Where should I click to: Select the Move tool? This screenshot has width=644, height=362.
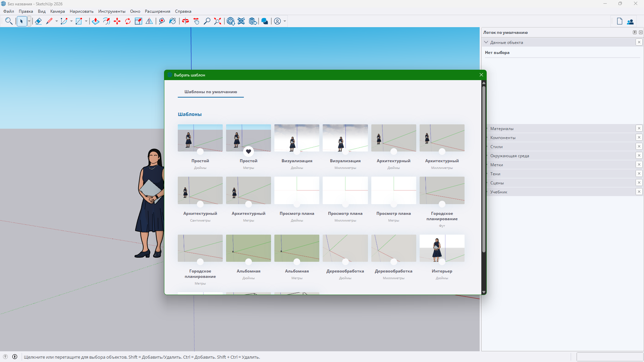tap(117, 21)
